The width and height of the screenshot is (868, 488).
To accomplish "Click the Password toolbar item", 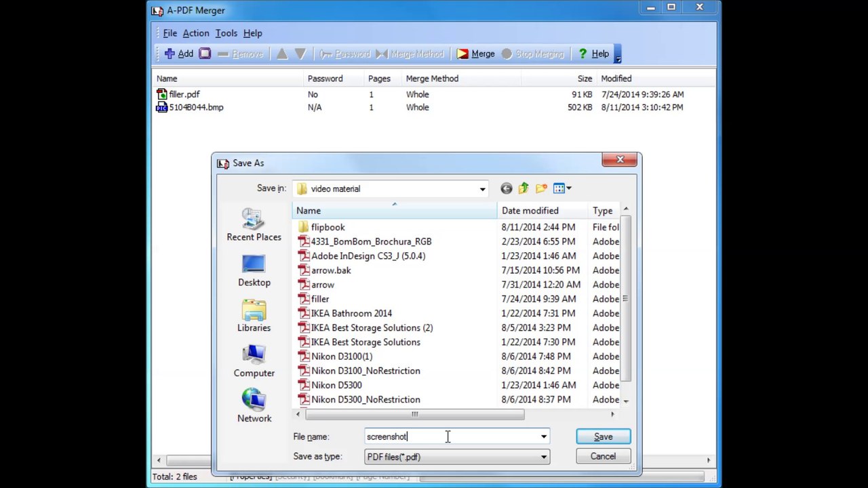I will click(344, 54).
